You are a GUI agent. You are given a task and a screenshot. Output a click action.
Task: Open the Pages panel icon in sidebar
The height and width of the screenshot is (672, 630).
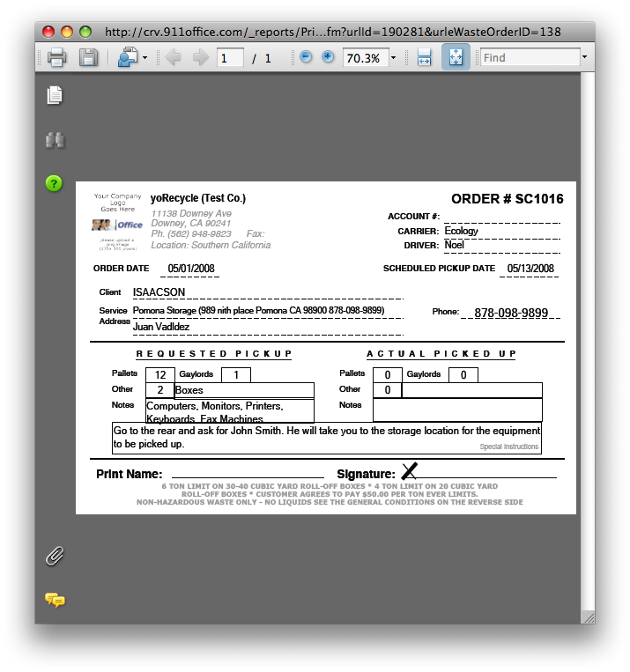(x=55, y=95)
